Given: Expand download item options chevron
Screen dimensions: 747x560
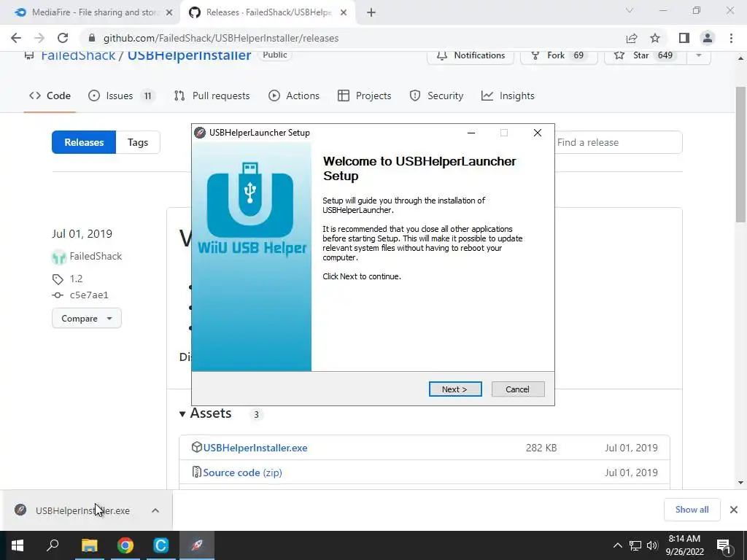Looking at the screenshot, I should tap(155, 510).
